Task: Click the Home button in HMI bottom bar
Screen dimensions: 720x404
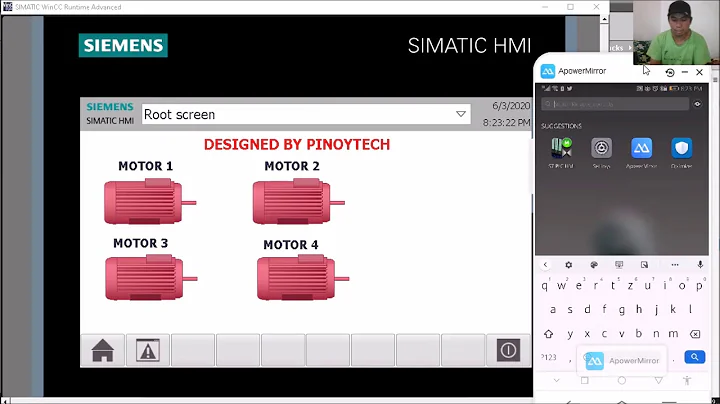Action: pos(102,350)
